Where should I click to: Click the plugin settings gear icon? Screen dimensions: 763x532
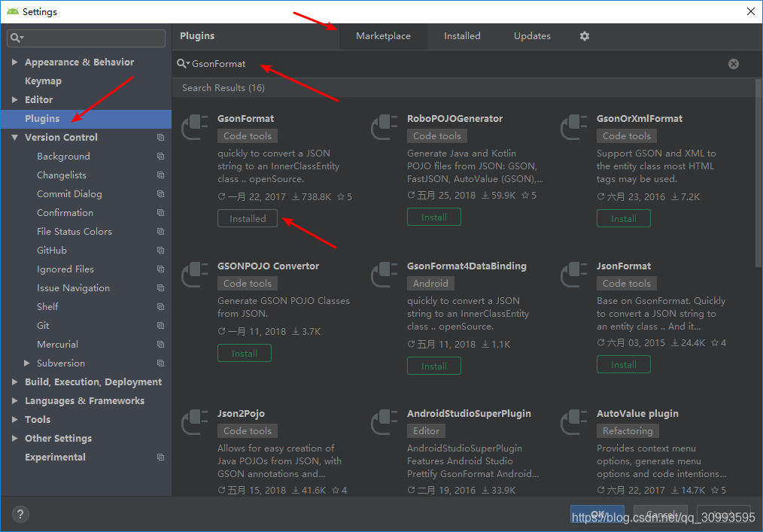[x=585, y=36]
